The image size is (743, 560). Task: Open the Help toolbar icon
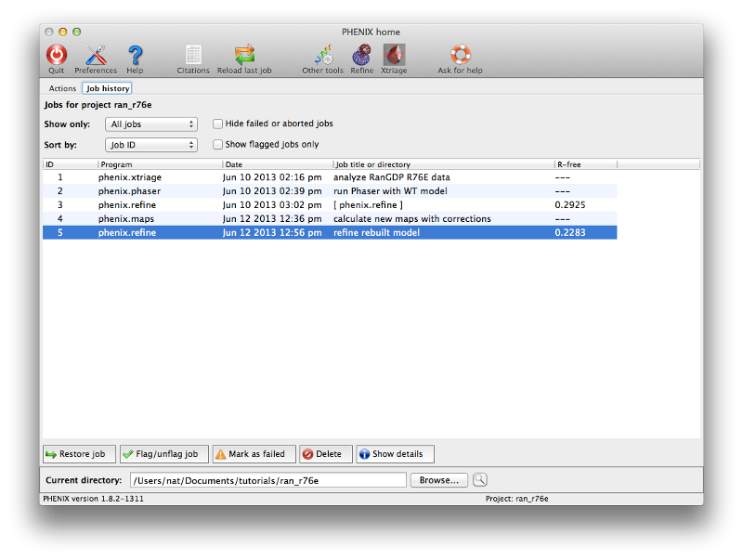135,56
